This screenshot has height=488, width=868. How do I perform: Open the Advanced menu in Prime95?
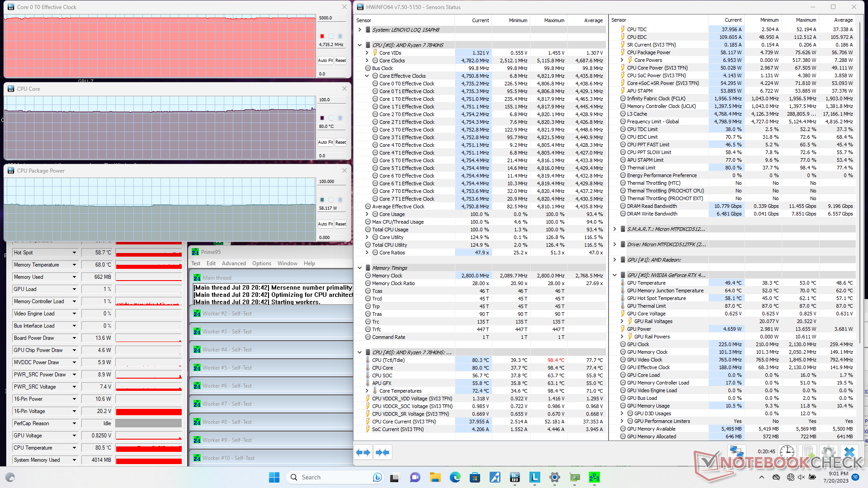point(234,263)
